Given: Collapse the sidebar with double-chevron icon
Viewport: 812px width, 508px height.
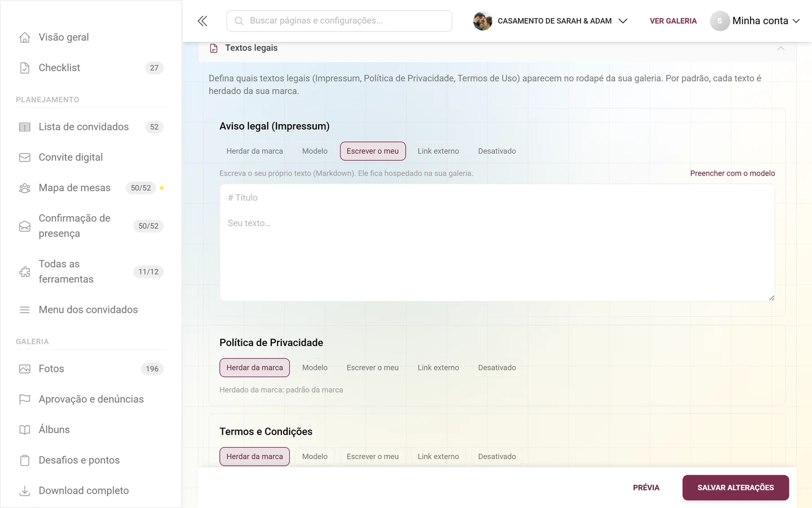Looking at the screenshot, I should pyautogui.click(x=202, y=21).
